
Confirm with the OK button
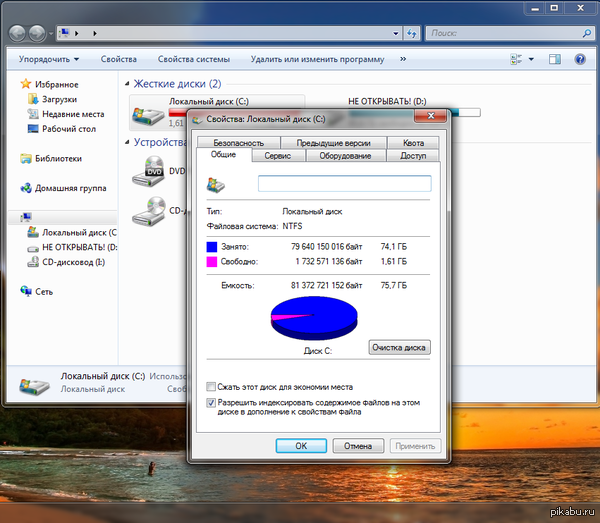(x=301, y=446)
